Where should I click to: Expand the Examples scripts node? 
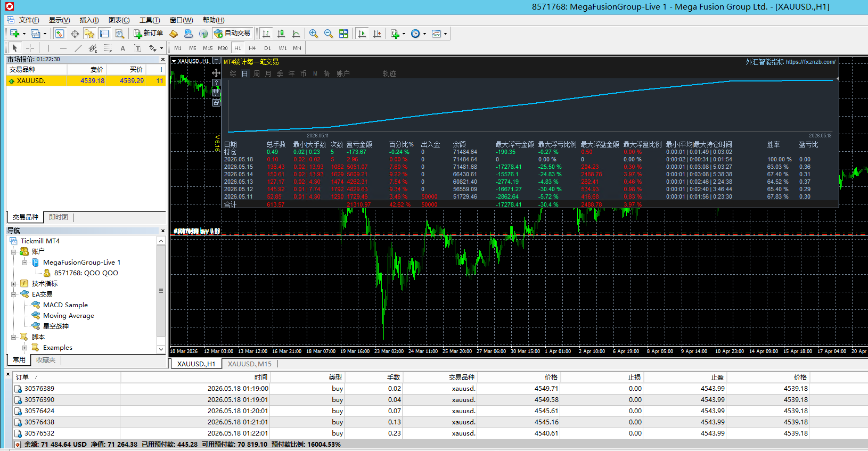[25, 348]
